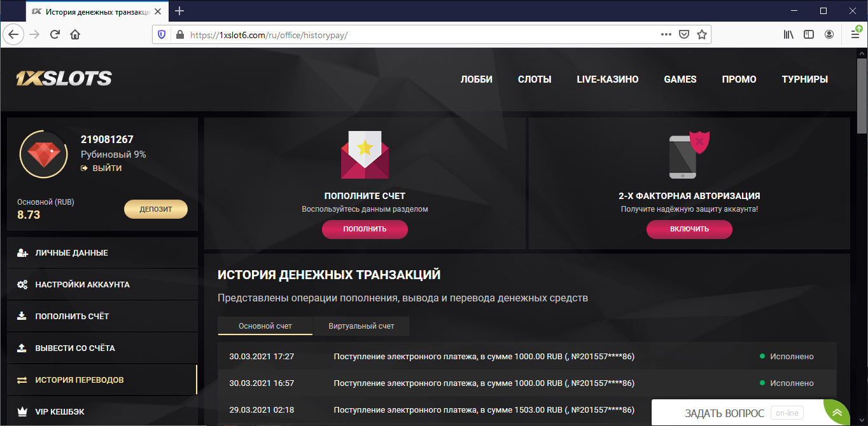Image resolution: width=868 pixels, height=426 pixels.
Task: Click the phone with shield icon
Action: coord(689,155)
